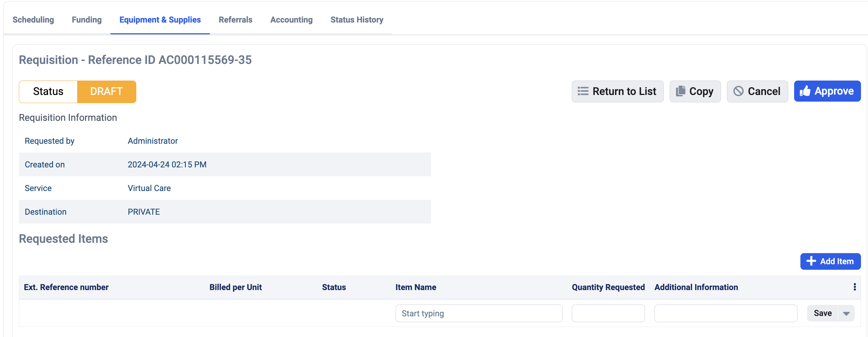Select the Equipment & Supplies tab
This screenshot has width=868, height=337.
point(160,20)
